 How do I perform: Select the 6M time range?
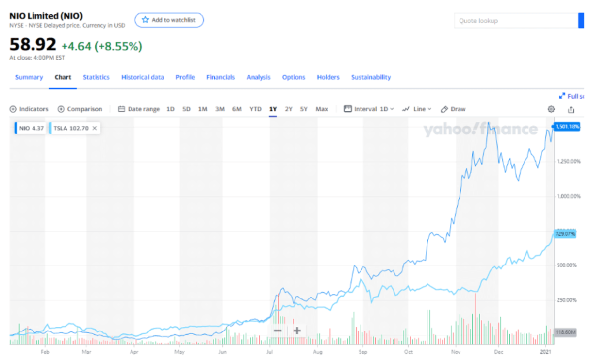click(237, 109)
